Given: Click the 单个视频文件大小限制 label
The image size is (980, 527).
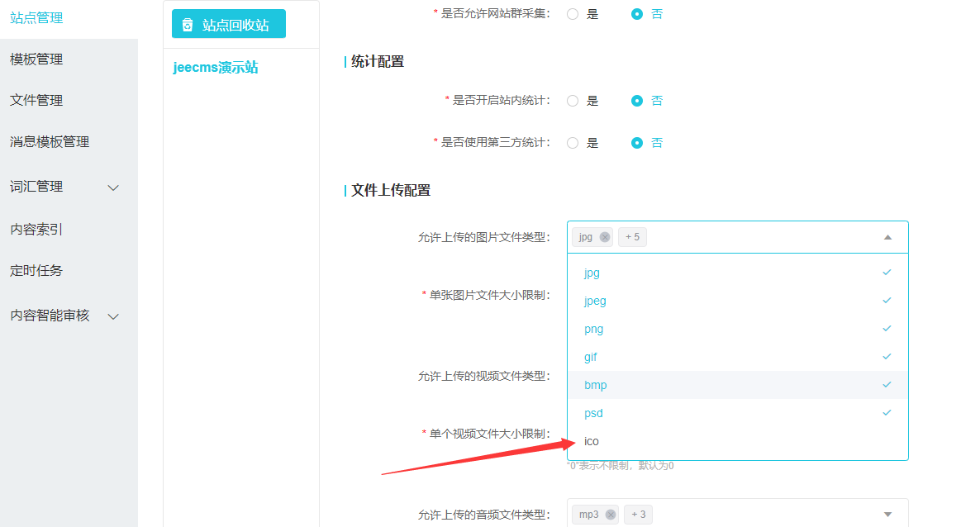Looking at the screenshot, I should [489, 434].
